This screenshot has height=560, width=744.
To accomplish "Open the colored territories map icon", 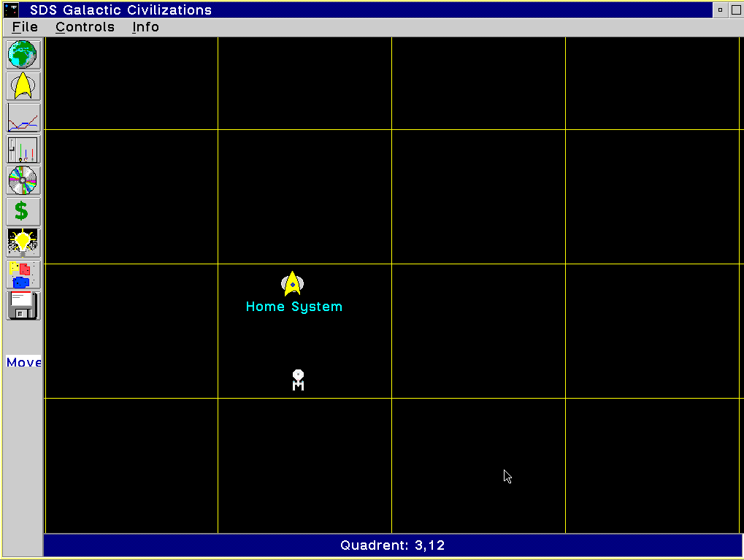I will (x=23, y=275).
